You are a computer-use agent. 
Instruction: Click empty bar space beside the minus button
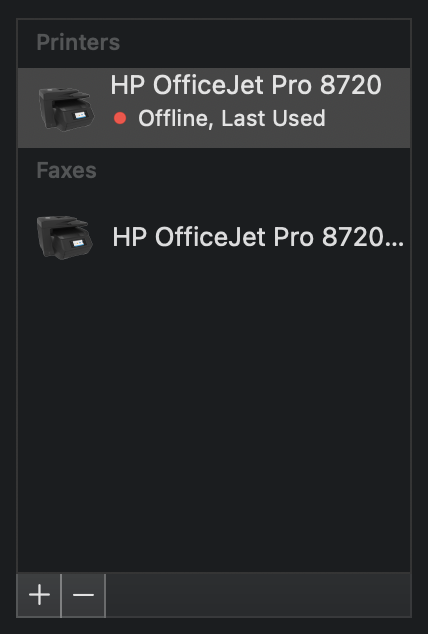coord(258,595)
